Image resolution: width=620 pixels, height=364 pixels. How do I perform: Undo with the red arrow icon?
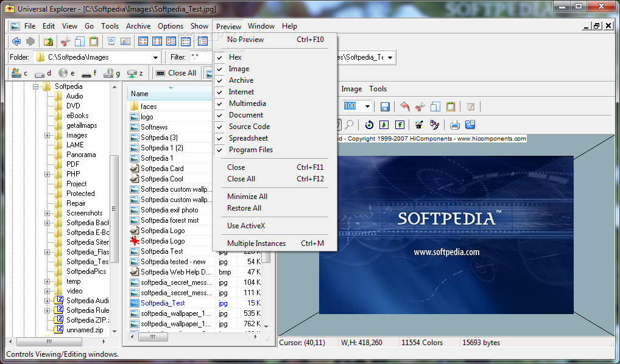[405, 107]
